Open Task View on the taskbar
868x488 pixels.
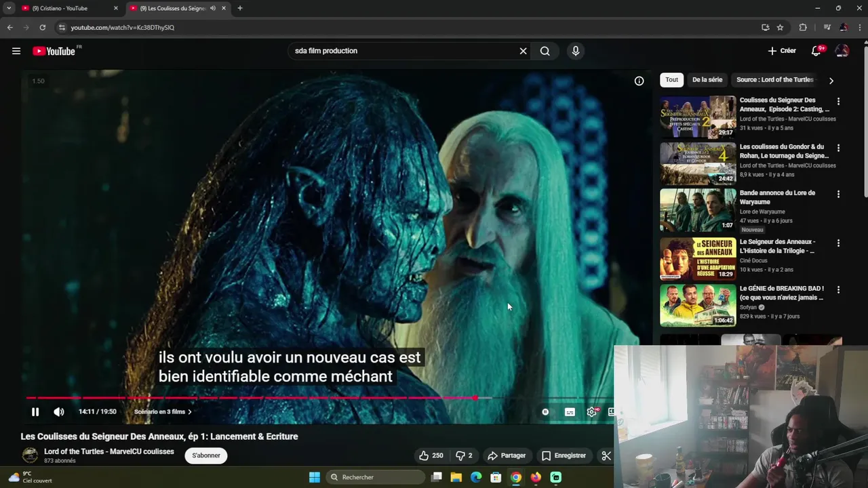pyautogui.click(x=437, y=477)
